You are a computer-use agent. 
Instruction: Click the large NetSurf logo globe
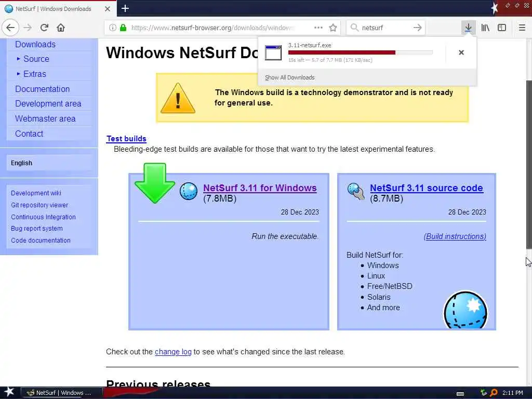tap(465, 310)
